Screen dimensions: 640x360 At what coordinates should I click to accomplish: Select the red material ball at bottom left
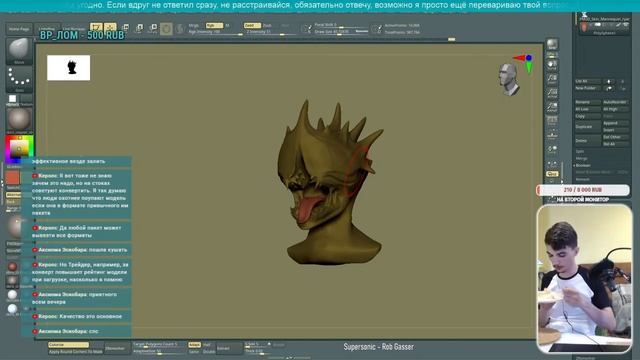tap(12, 267)
